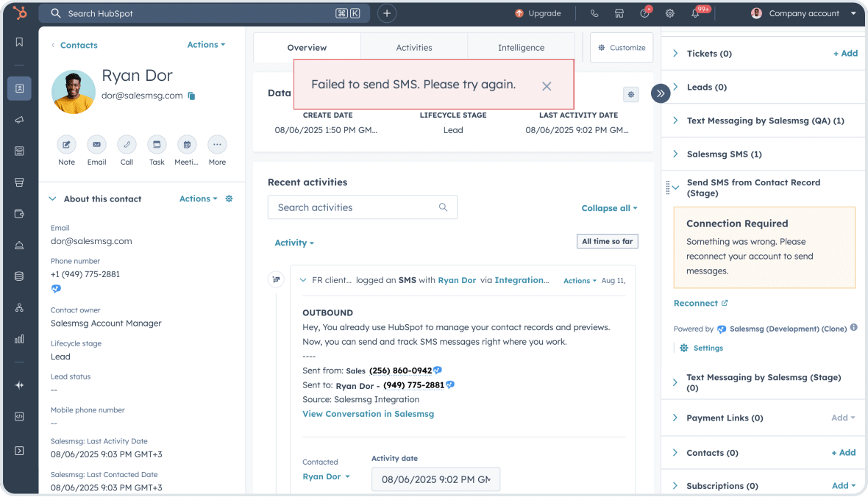Open the Collapse all dropdown
This screenshot has height=497, width=868.
609,208
